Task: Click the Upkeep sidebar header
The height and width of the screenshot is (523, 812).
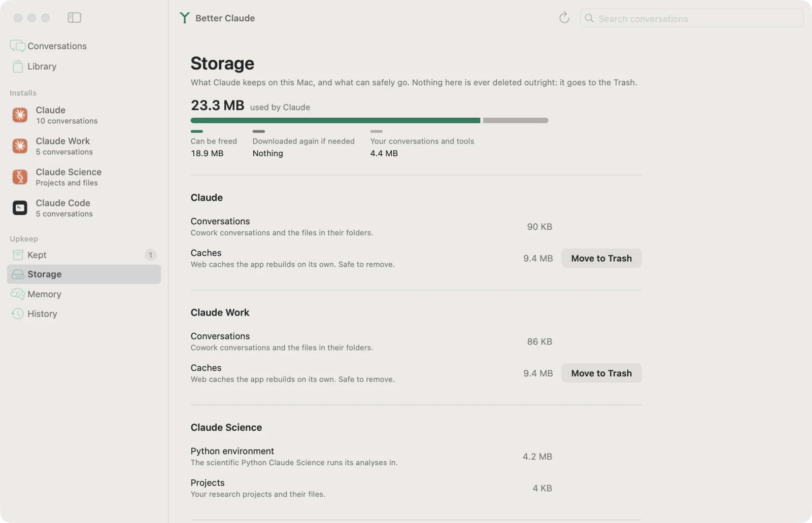Action: (x=24, y=239)
